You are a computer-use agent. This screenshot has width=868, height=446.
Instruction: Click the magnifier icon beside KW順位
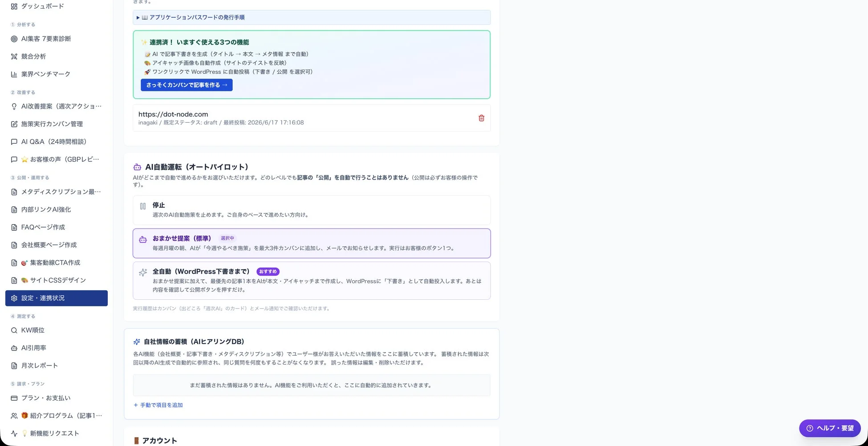[14, 330]
